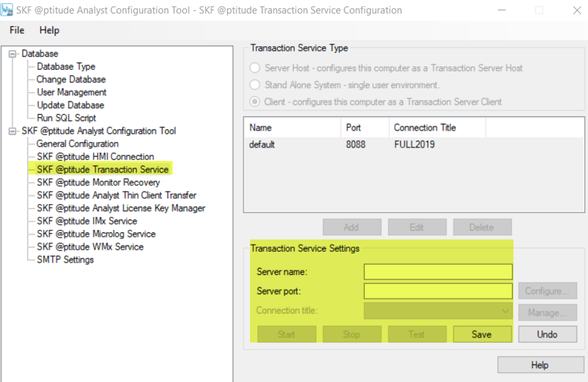Click the Connection Title column header

[x=438, y=128]
